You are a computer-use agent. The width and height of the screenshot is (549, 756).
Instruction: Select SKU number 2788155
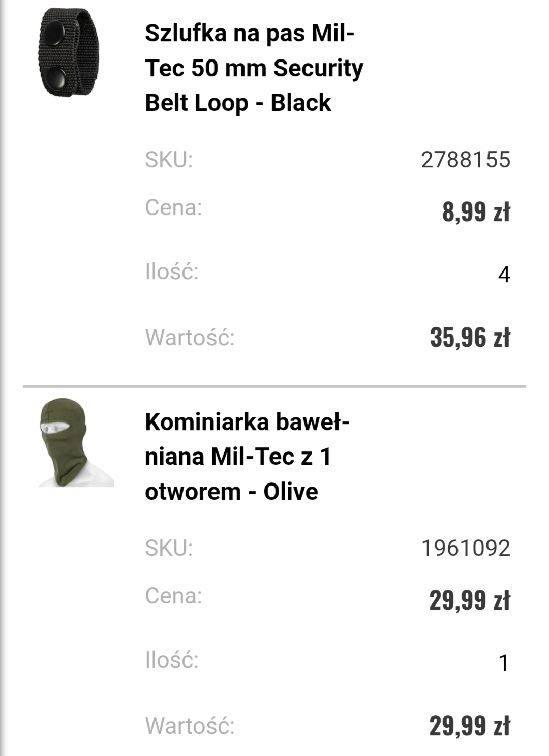[465, 160]
